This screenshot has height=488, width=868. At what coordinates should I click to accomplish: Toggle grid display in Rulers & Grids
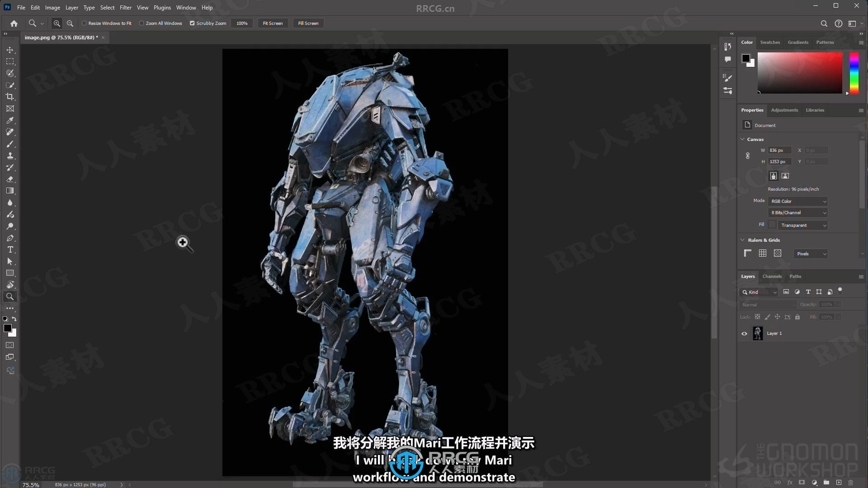click(763, 253)
